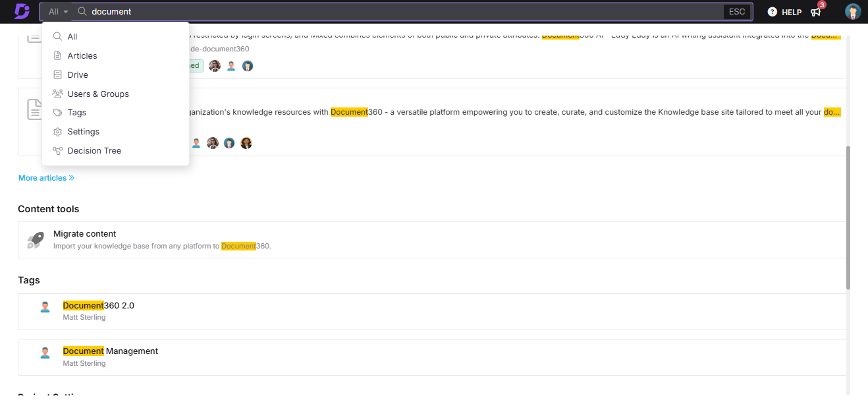Image resolution: width=868 pixels, height=408 pixels.
Task: Click the rocket icon beside Migrate content
Action: tap(36, 240)
